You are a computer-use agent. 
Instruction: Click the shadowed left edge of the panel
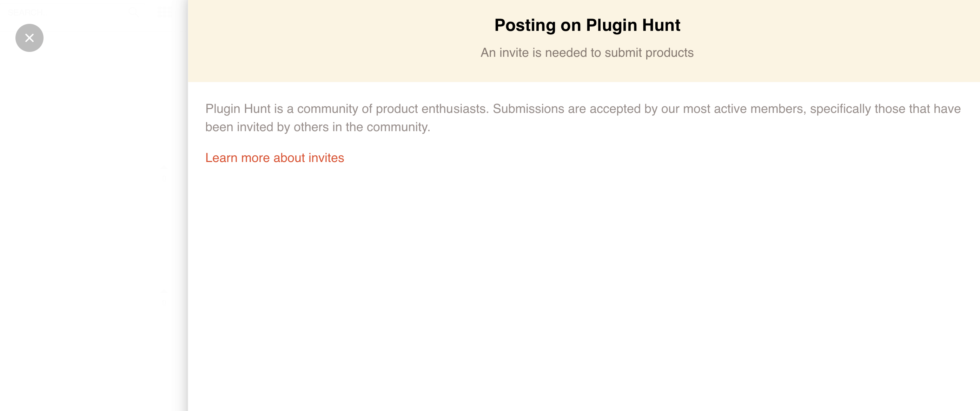pos(186,205)
